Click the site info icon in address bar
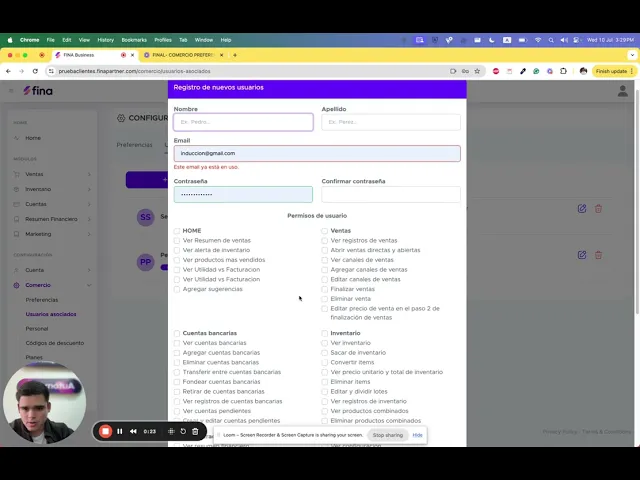This screenshot has height=480, width=640. click(x=51, y=71)
